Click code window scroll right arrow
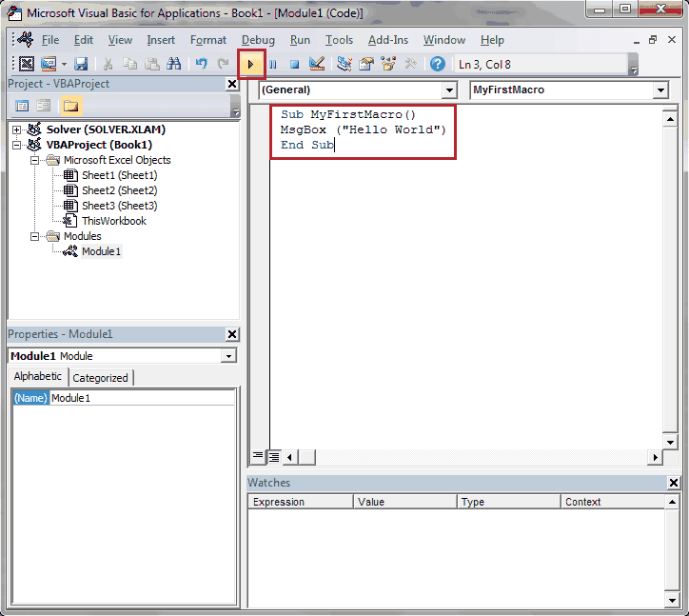 pyautogui.click(x=655, y=457)
